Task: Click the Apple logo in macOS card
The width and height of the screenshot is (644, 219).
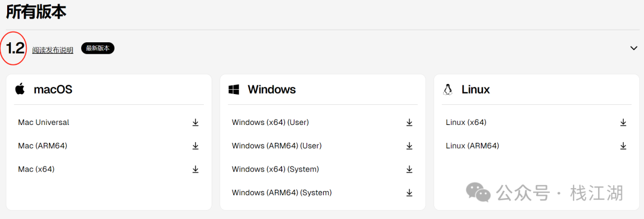Action: 20,89
